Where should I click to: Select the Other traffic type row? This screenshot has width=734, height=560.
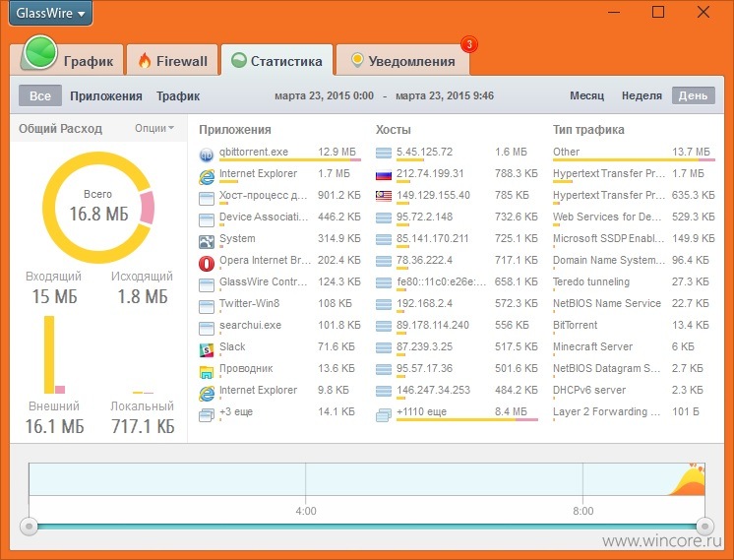coord(634,153)
